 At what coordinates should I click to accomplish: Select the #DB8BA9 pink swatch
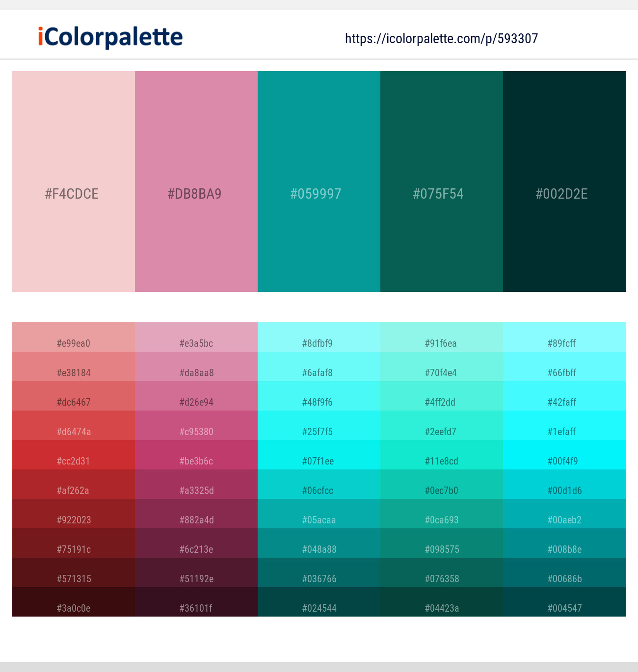click(196, 181)
